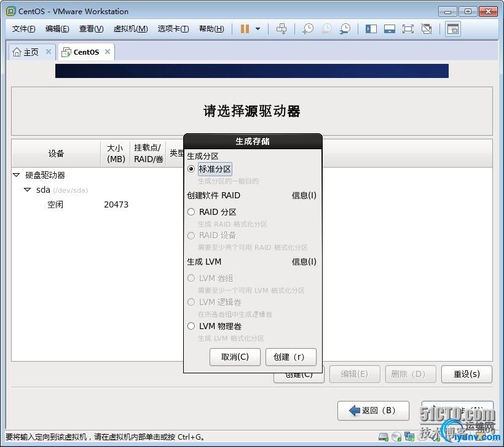Select the LVM 逻辑卷 radio option
The height and width of the screenshot is (447, 504).
pos(191,302)
